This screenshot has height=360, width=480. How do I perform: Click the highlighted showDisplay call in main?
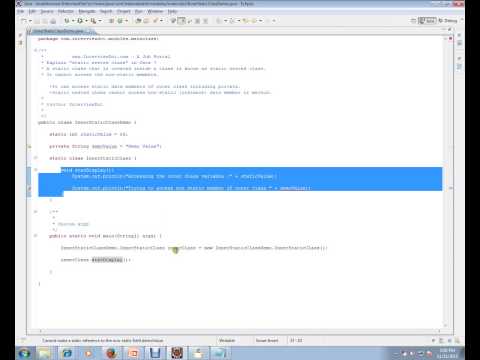pos(107,260)
